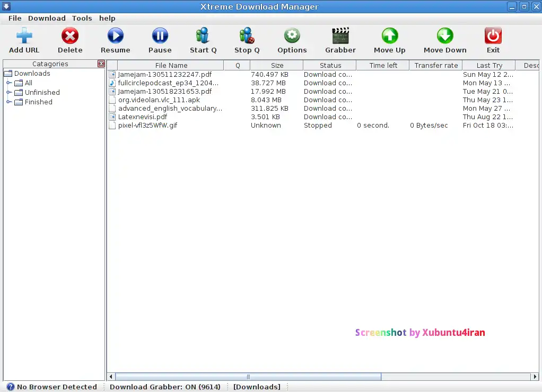Click the Last Try column header
This screenshot has width=542, height=392.
click(489, 65)
